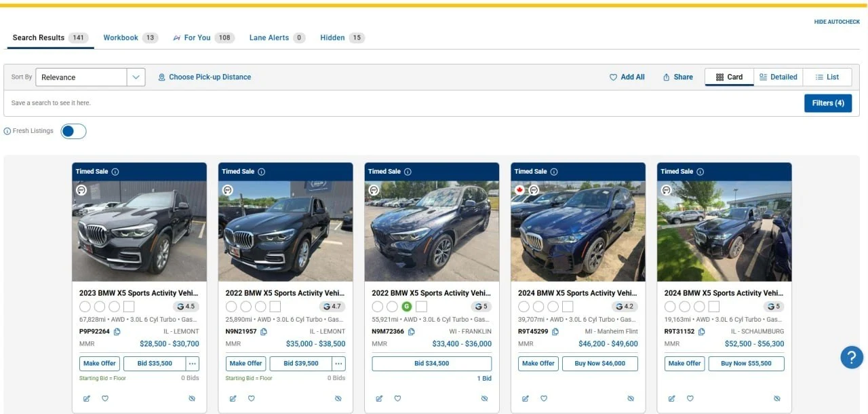Favorite the R9T45299 vehicle with heart icon
Image resolution: width=868 pixels, height=414 pixels.
(x=544, y=398)
